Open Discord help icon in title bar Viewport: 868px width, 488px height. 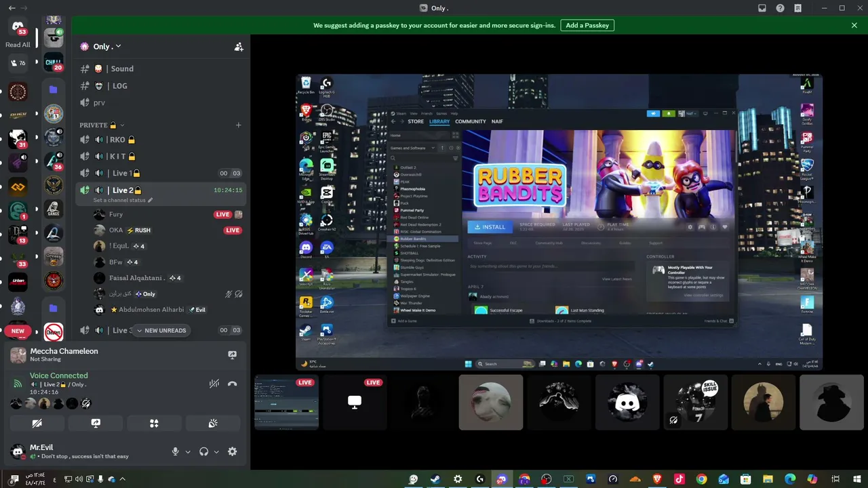point(780,8)
